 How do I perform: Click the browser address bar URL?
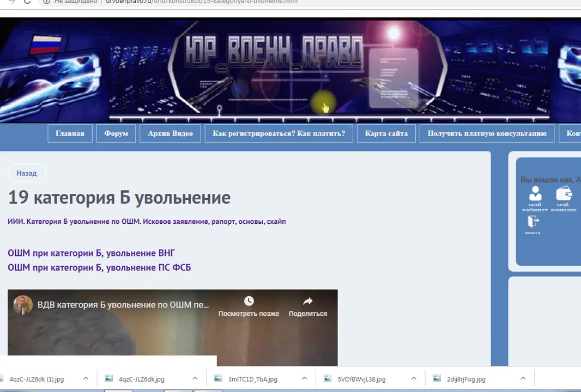(202, 2)
